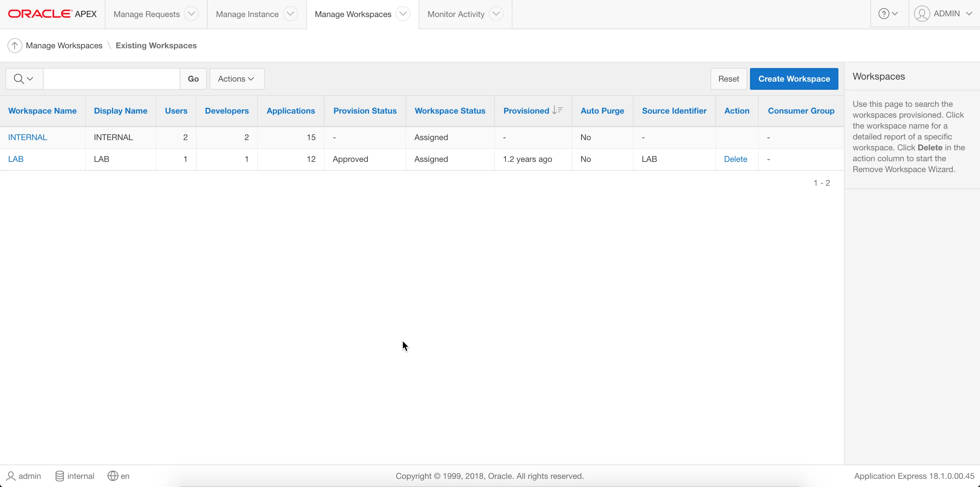Switch to the Manage Workspaces tab

click(x=353, y=14)
